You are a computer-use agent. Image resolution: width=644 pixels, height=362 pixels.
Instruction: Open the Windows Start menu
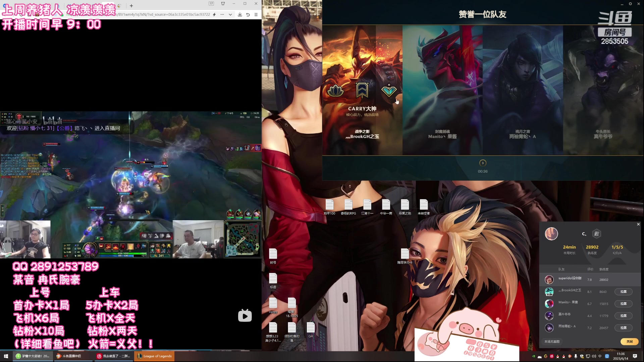(x=6, y=356)
